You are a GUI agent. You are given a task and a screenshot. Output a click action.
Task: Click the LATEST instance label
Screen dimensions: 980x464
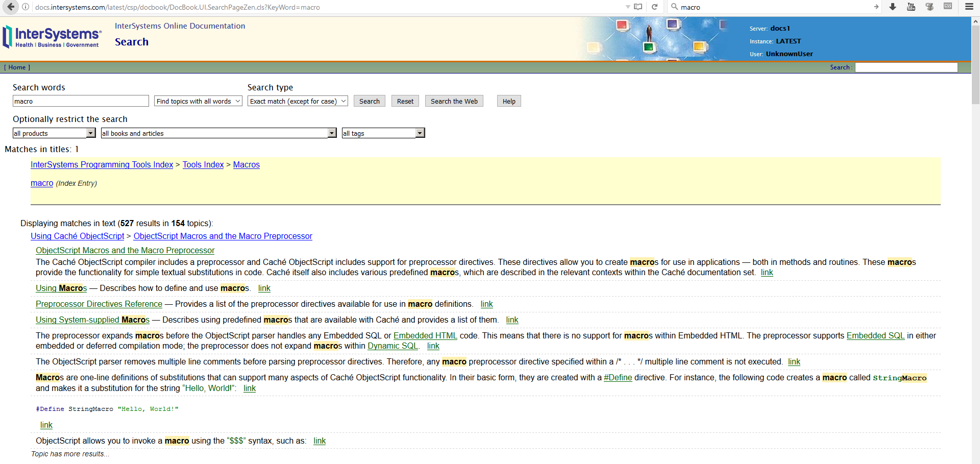[x=789, y=41]
